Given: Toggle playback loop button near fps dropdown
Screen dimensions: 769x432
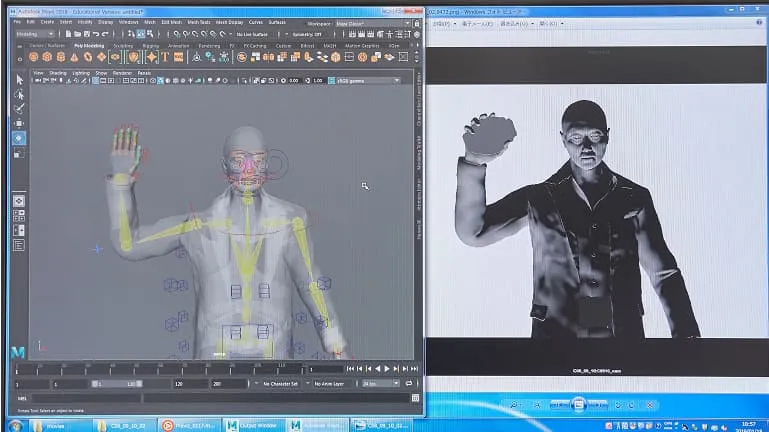Looking at the screenshot, I should pyautogui.click(x=409, y=383).
